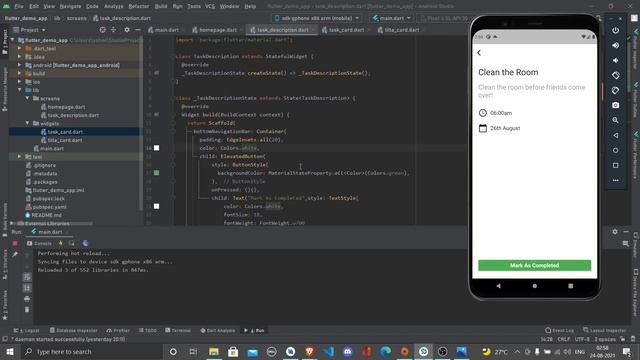Viewport: 640px width, 360px height.
Task: Open DevTools icon in Run toolbar
Action: tap(85, 243)
